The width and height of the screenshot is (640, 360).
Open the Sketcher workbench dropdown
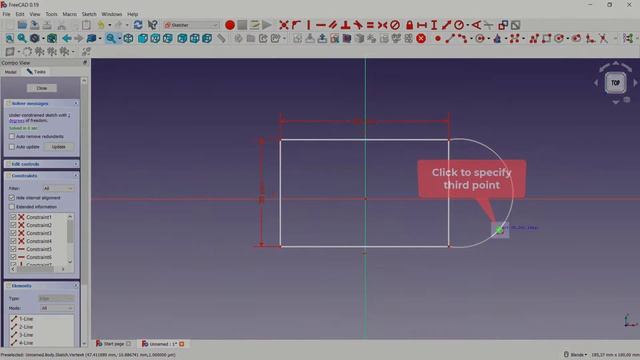[x=191, y=25]
